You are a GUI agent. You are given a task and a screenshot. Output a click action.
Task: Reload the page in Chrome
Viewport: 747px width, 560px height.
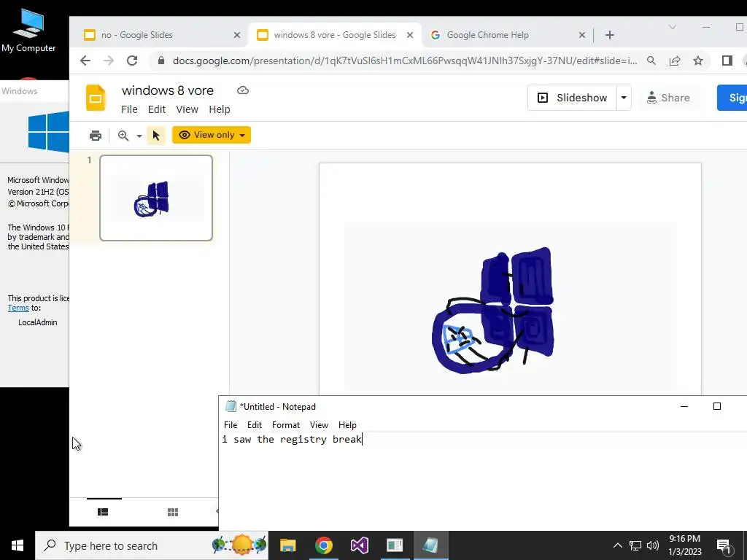click(132, 61)
